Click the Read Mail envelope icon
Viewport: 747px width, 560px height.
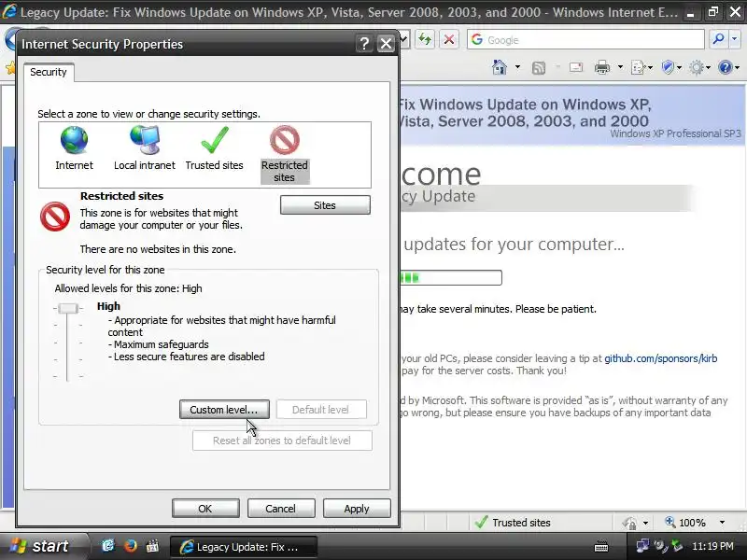pos(576,67)
